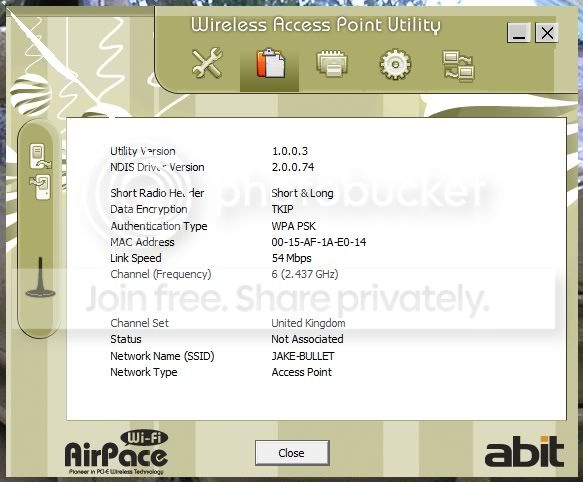Click the Wireless Access Point Utility title

316,25
